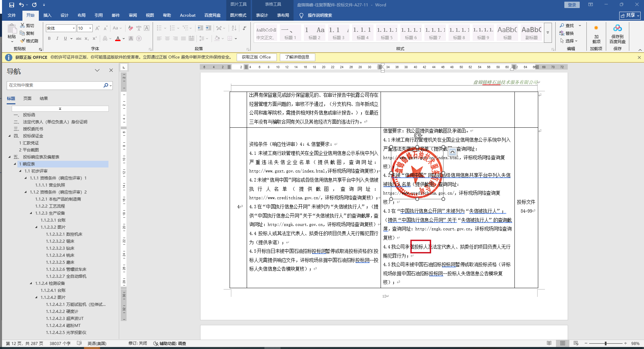
Task: Click the 加载项 add-ins icon
Action: coord(596,29)
